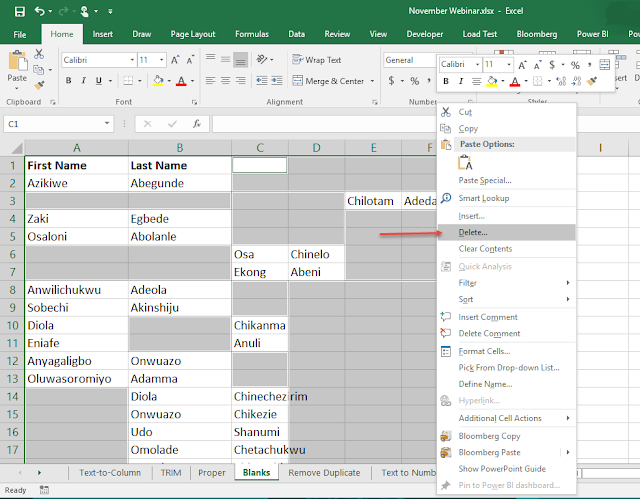The image size is (640, 499).
Task: Click the Increase Indent icon
Action: [x=277, y=81]
